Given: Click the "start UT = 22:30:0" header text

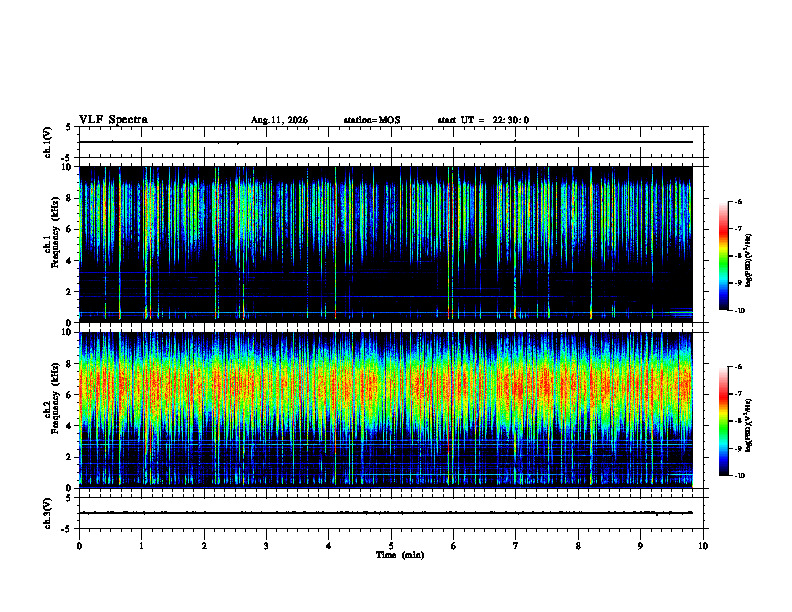Looking at the screenshot, I should [x=483, y=120].
